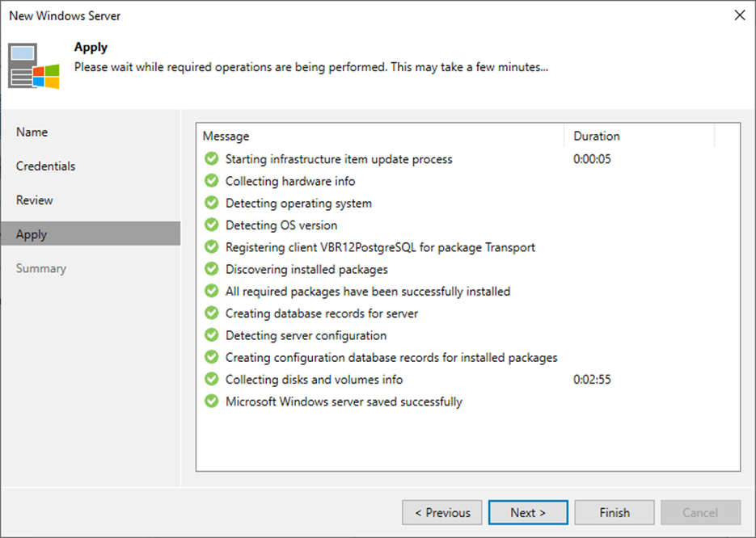756x538 pixels.
Task: Go back with the < Previous button
Action: click(x=441, y=512)
